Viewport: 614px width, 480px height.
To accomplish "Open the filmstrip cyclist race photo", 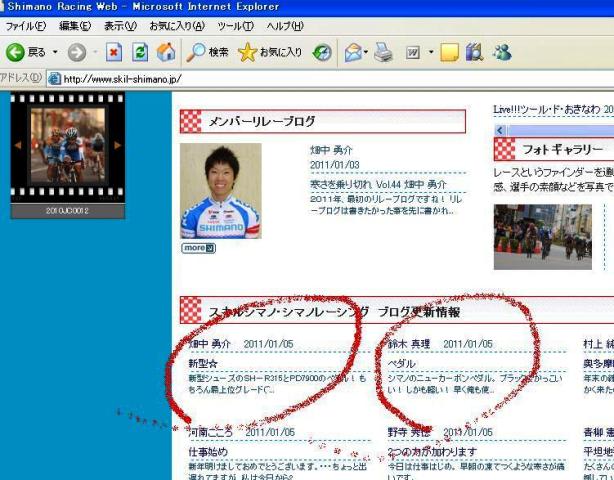I will coord(68,145).
